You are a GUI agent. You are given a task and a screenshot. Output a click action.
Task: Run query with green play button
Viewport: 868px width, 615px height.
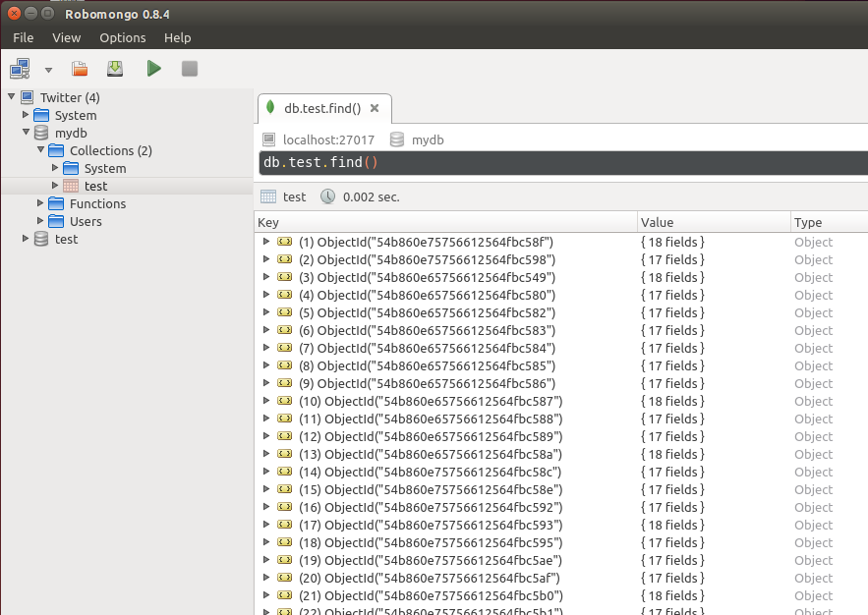click(x=153, y=69)
